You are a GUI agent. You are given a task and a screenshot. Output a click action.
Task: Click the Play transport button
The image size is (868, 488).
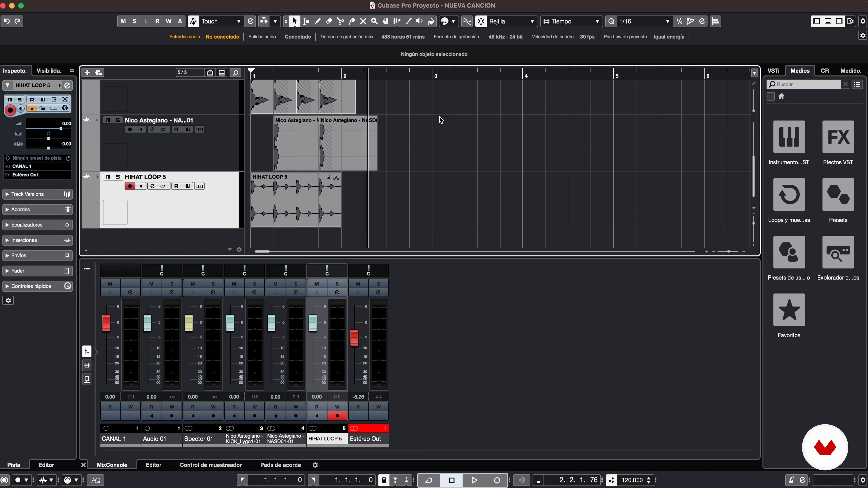(x=474, y=480)
